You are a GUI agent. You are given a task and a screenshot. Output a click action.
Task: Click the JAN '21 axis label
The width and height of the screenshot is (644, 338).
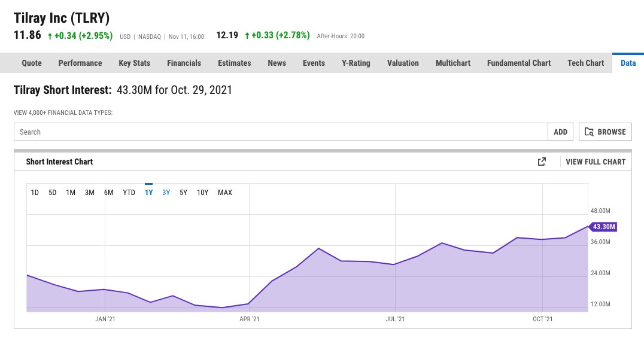[x=105, y=319]
